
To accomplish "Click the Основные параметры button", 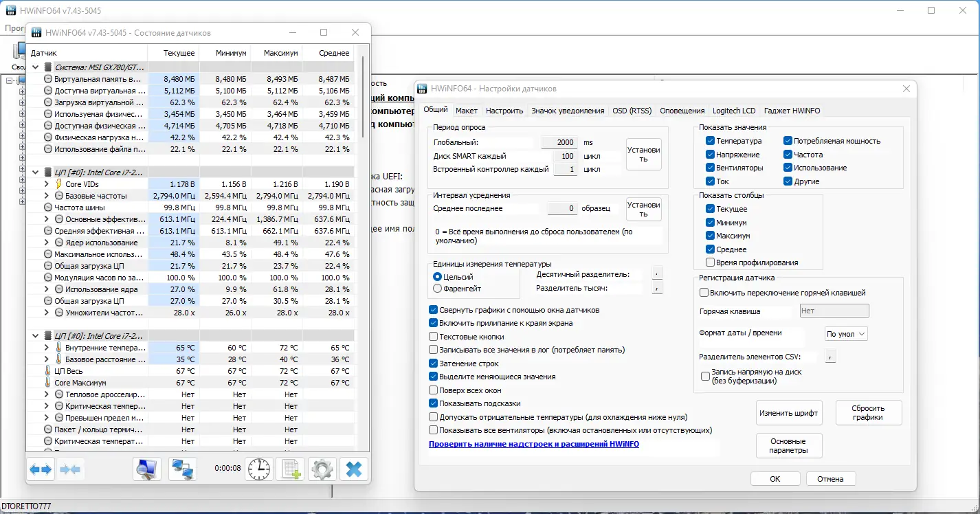I will coord(789,445).
